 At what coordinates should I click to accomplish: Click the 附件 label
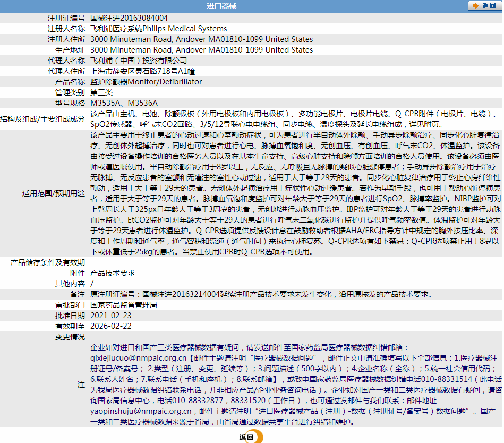click(x=78, y=273)
